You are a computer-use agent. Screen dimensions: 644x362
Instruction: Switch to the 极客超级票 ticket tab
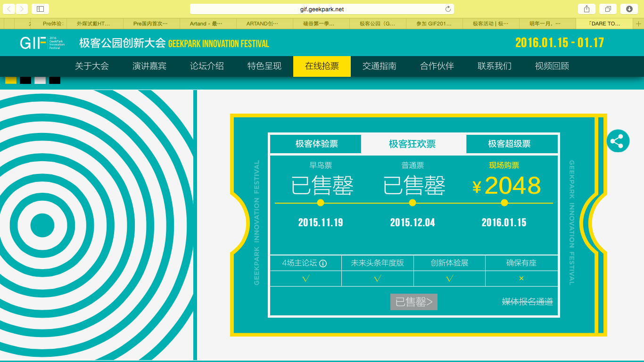click(512, 144)
